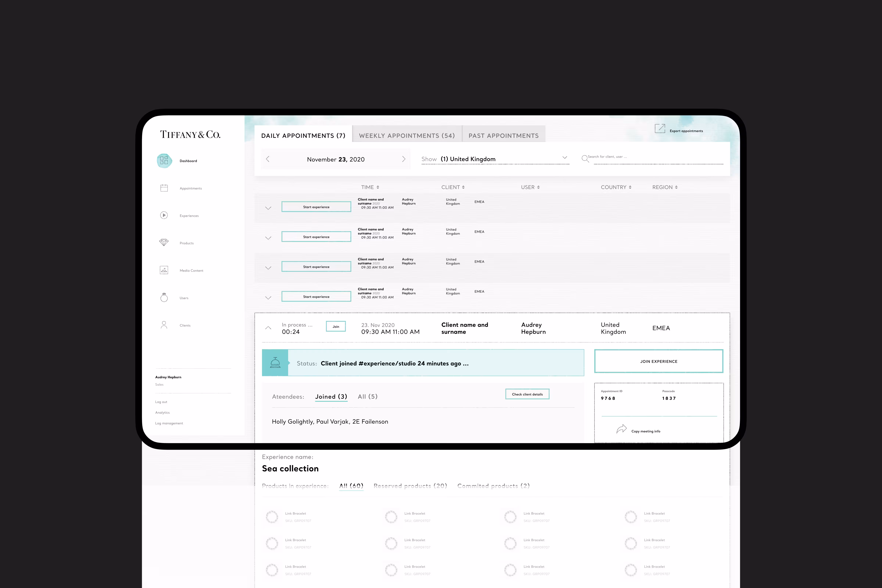Screen dimensions: 882x588
Task: Click the Users ring icon
Action: tap(164, 297)
